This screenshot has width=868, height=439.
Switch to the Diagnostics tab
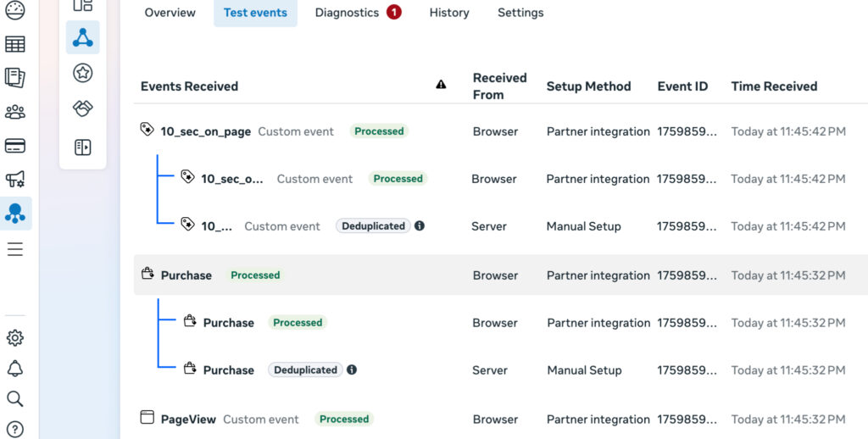coord(357,13)
